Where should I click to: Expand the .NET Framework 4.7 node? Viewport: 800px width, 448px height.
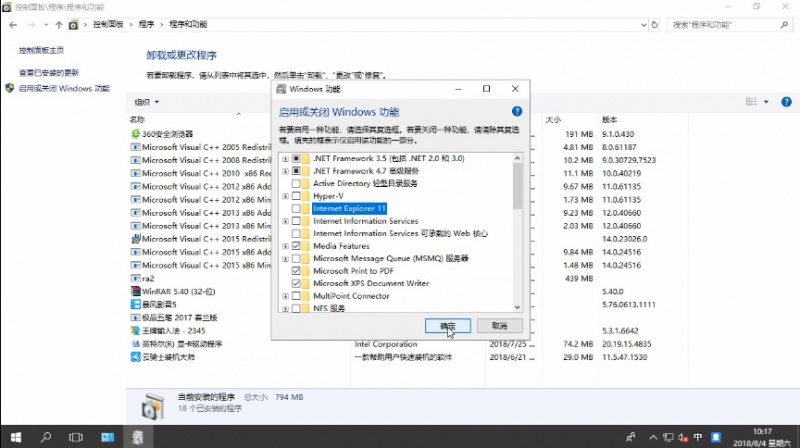(285, 171)
